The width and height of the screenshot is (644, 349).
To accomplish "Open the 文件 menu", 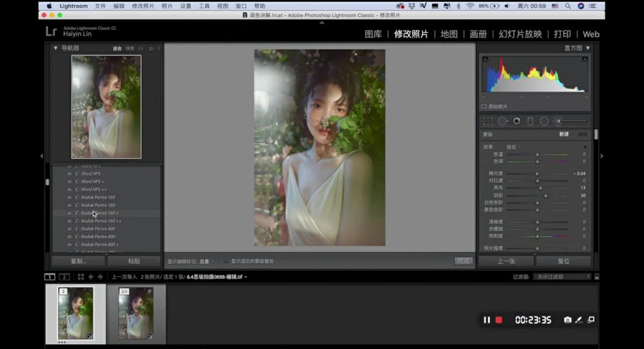I will (x=100, y=6).
